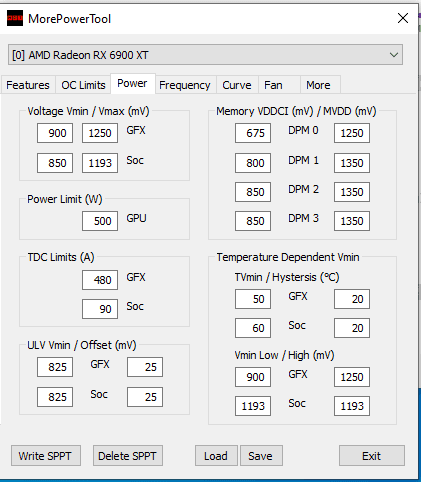
Task: Edit the Soc ULV Offset field showing 25
Action: 145,397
